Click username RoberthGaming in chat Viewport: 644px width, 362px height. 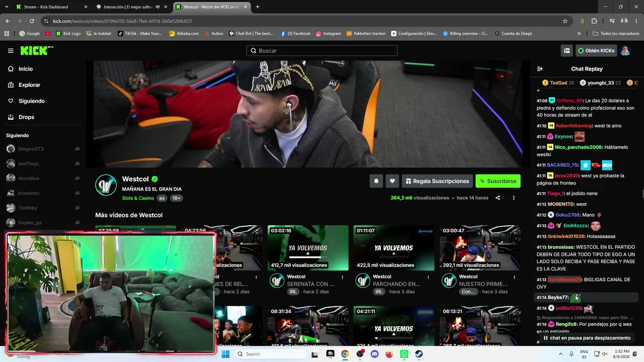click(574, 126)
